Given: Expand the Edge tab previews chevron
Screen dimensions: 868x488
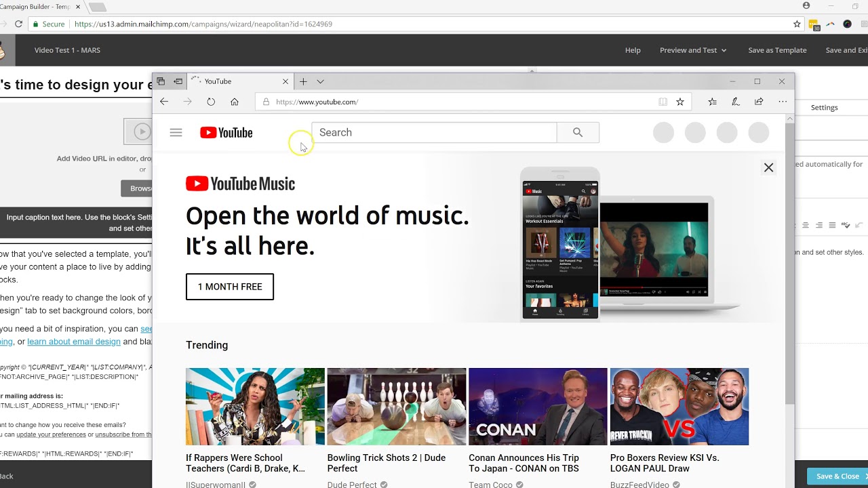Looking at the screenshot, I should click(320, 81).
